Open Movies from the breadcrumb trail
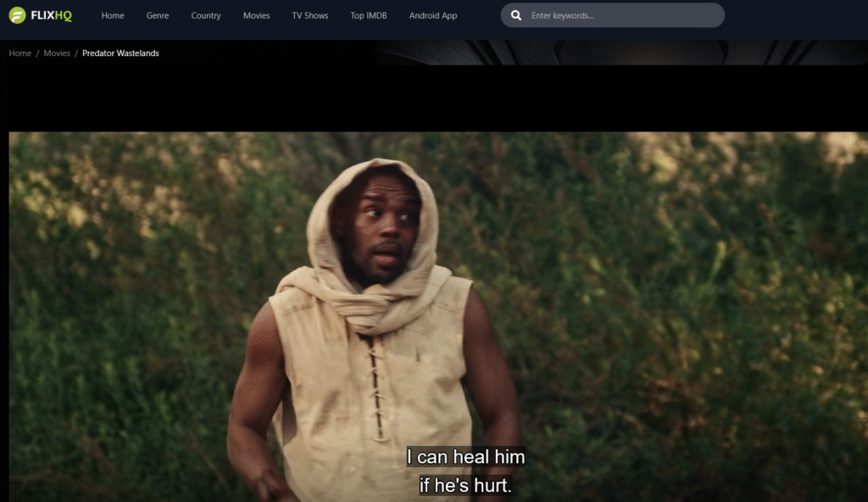 tap(56, 53)
